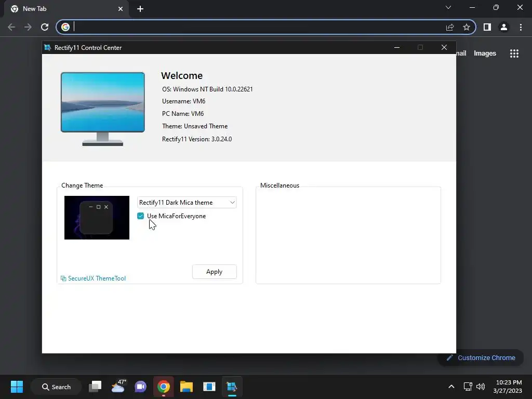Open the Chat app in taskbar
The image size is (532, 399).
(x=140, y=387)
